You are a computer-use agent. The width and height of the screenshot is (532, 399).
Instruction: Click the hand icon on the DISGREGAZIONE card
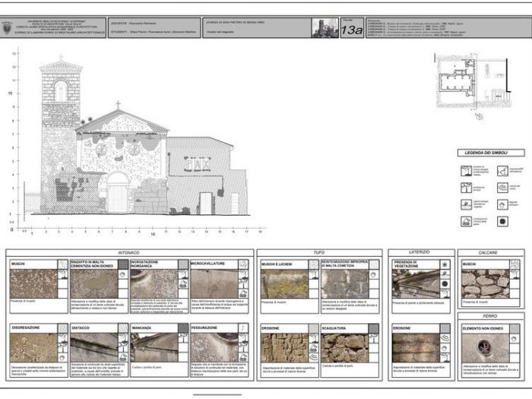click(x=63, y=358)
